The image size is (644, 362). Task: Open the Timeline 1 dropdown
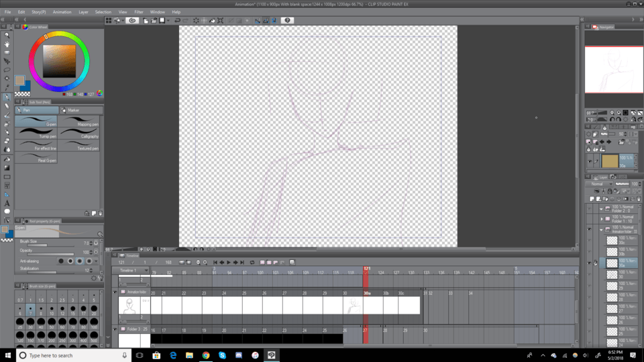click(x=133, y=270)
